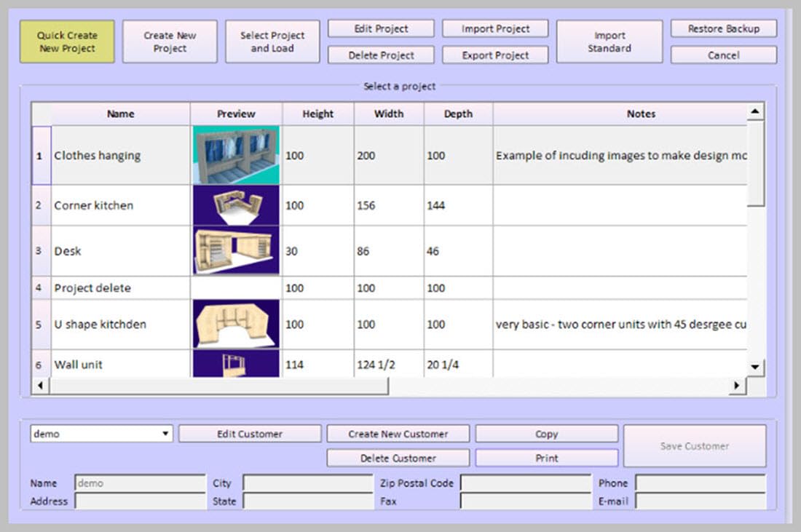Click the E-mail input field
This screenshot has width=801, height=532.
pos(700,501)
